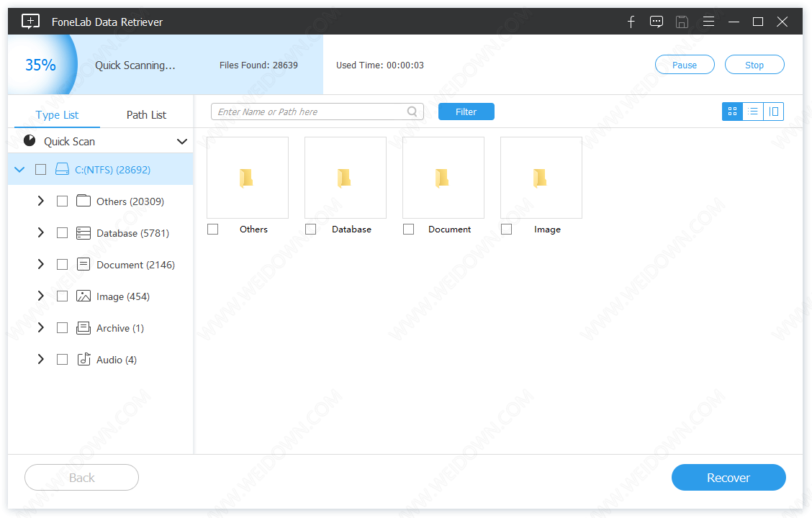This screenshot has height=518, width=812.
Task: Click the save scan result icon
Action: (682, 22)
